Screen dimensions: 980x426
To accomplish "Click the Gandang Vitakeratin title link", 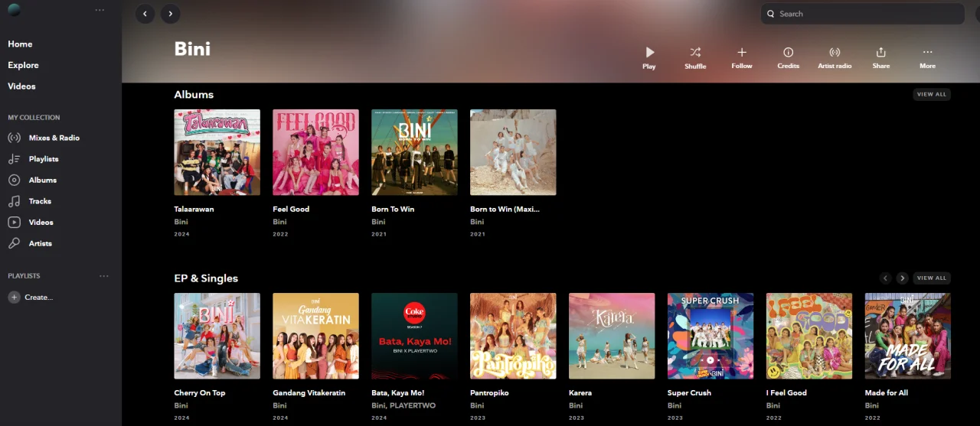I will tap(309, 392).
